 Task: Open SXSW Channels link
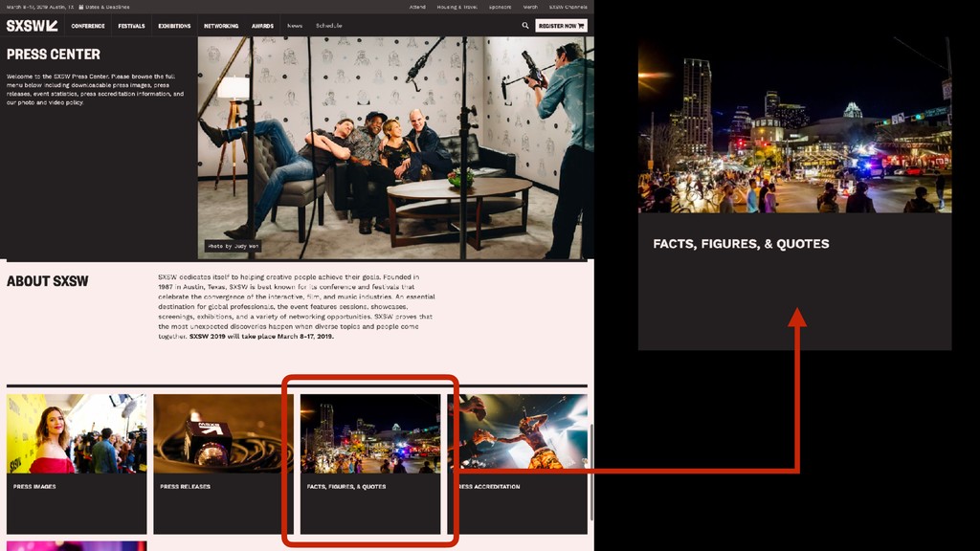pos(568,7)
